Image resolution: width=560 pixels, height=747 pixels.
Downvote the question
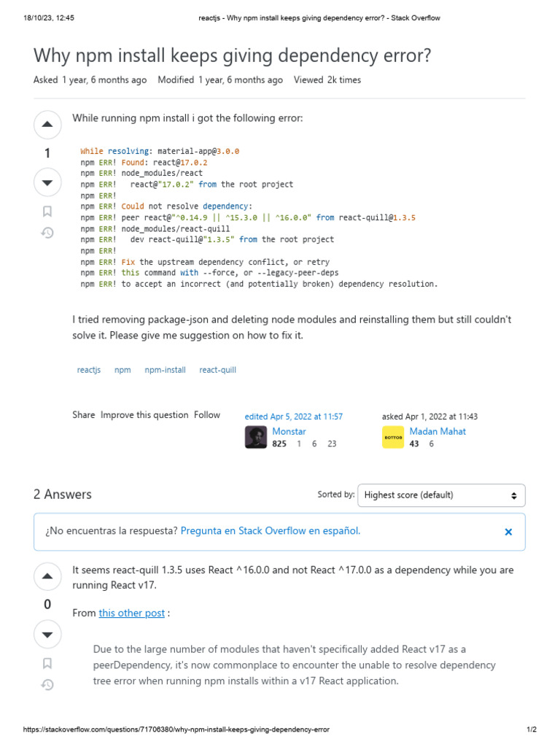pyautogui.click(x=47, y=182)
